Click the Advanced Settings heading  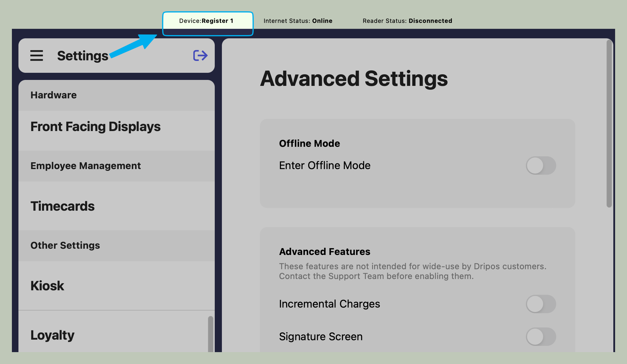click(354, 79)
